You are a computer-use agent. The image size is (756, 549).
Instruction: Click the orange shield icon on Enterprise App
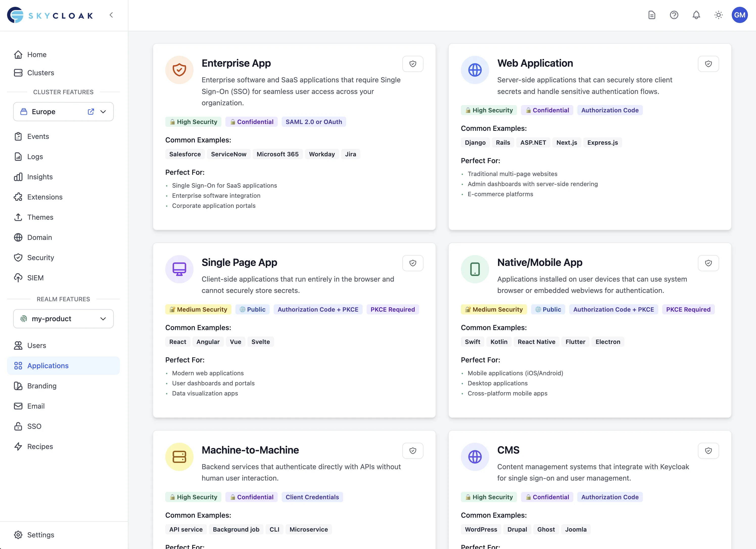(179, 70)
